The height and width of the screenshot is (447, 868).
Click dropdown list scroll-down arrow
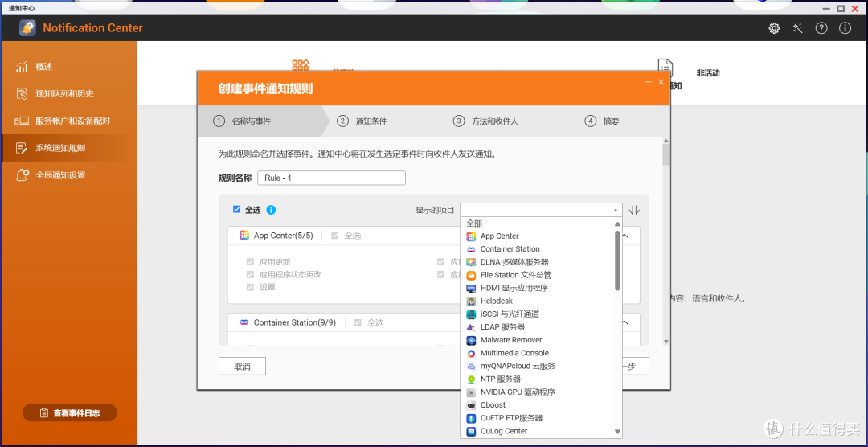618,432
